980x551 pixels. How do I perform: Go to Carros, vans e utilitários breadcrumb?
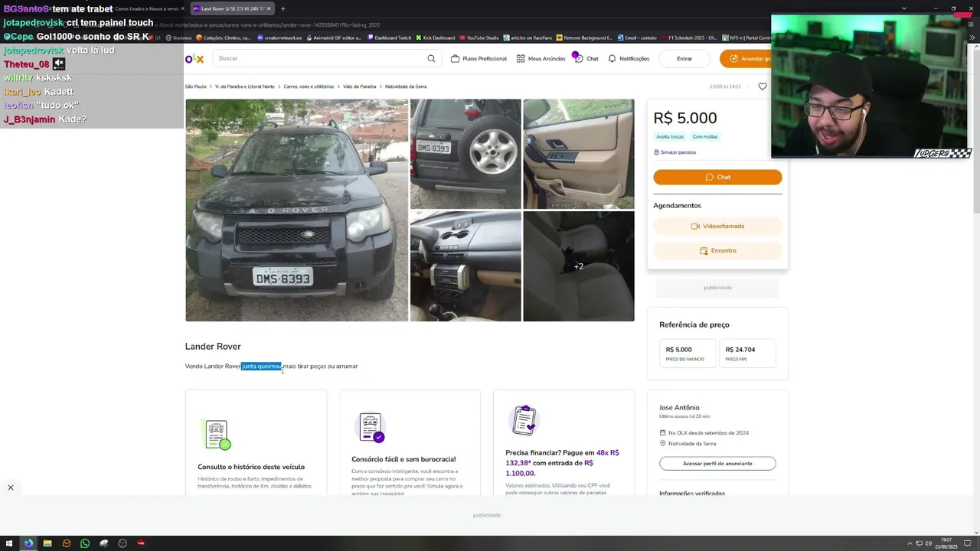[x=309, y=86]
